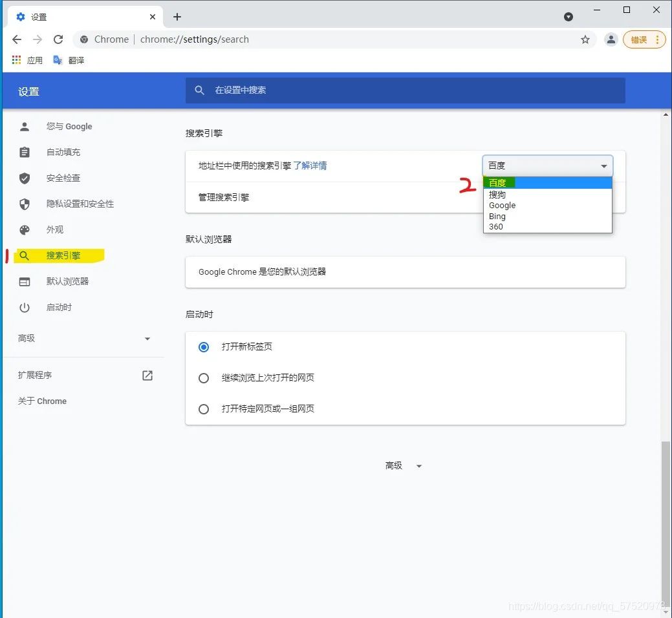Click the magnifier icon in settings search

[199, 91]
